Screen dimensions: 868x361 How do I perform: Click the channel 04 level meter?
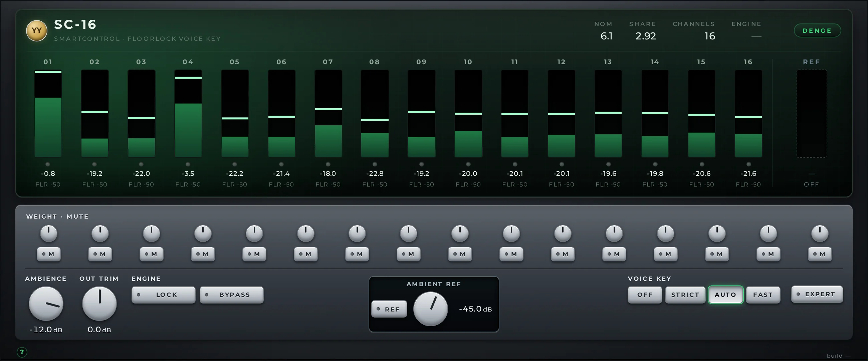click(188, 114)
